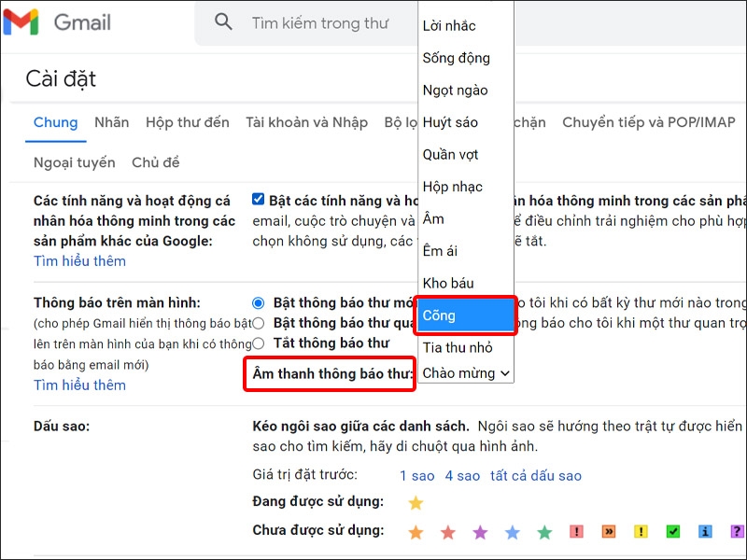This screenshot has width=747, height=560.
Task: Select the purple star icon
Action: [479, 530]
